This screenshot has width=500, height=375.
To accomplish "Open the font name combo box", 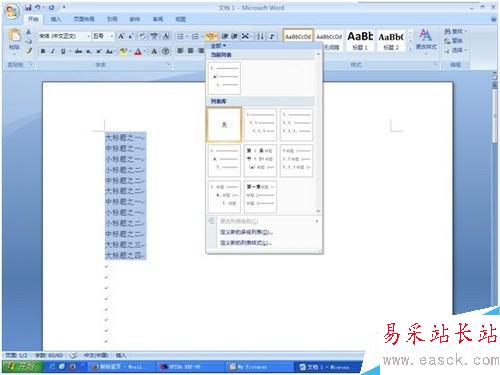I will (x=64, y=36).
